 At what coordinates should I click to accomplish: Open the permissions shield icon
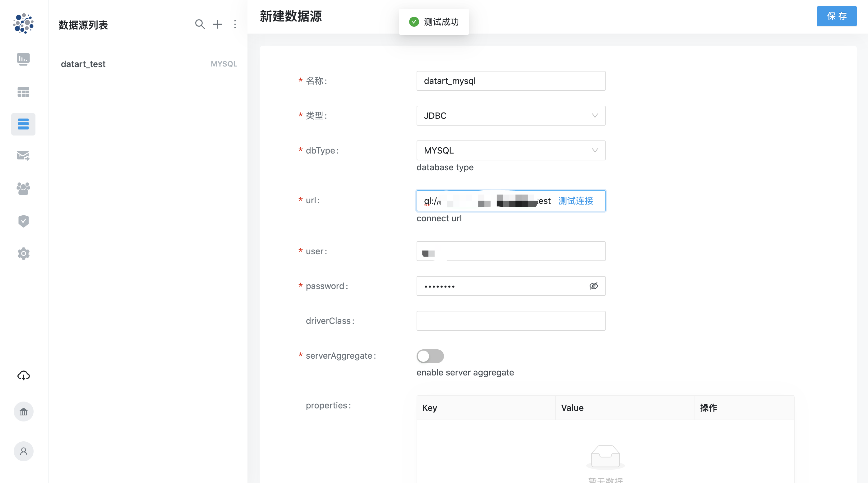coord(23,221)
